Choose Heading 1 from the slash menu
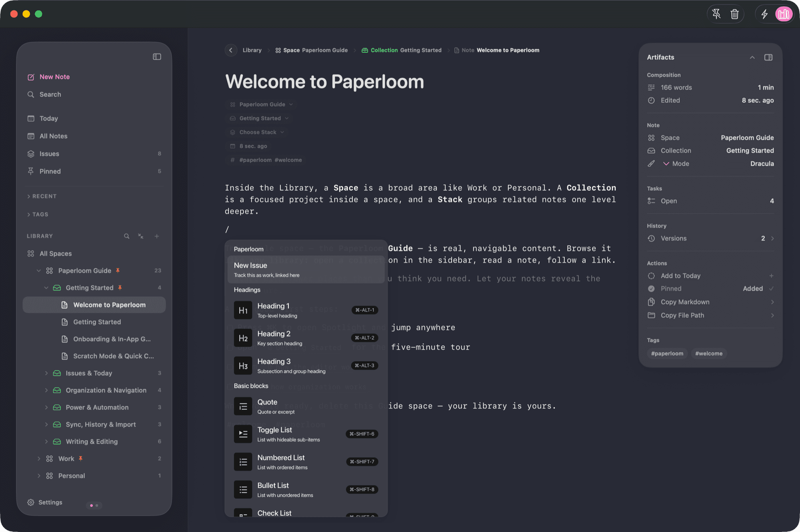The width and height of the screenshot is (800, 532). (x=306, y=310)
